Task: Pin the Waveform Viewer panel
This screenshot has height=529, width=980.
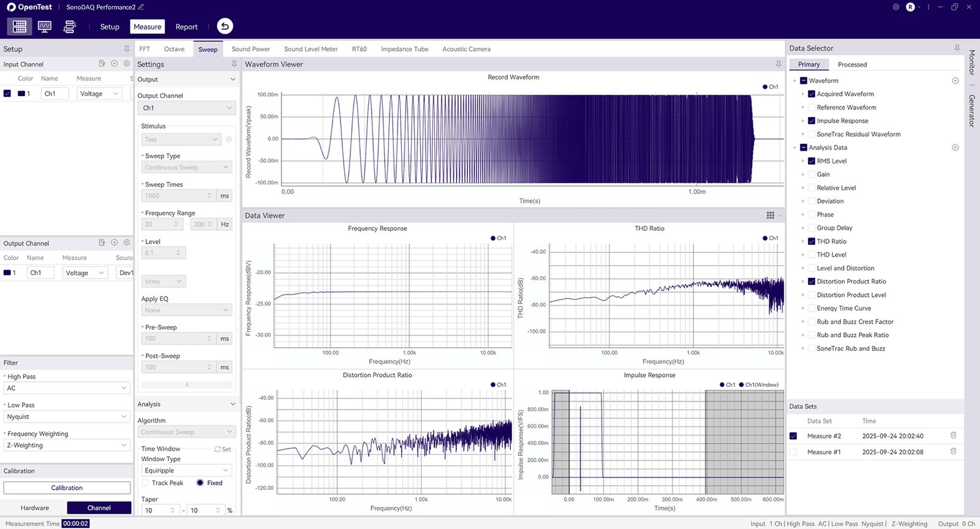Action: [x=778, y=64]
